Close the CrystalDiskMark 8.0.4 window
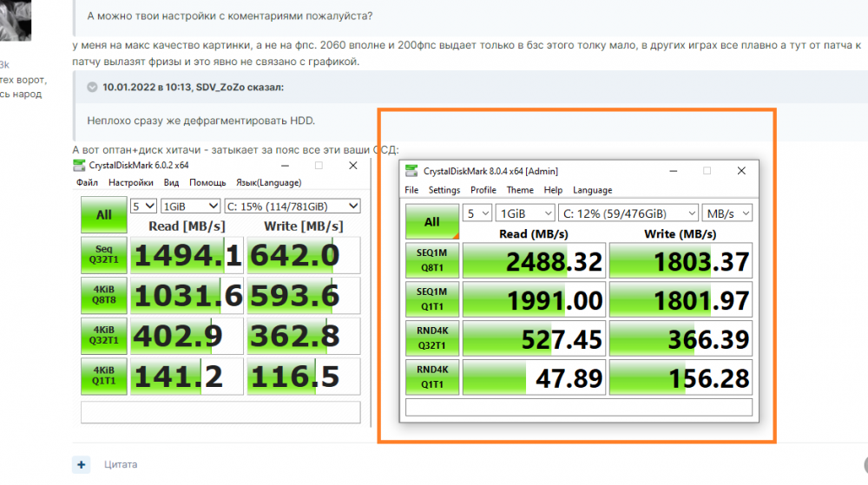Screen dimensions: 868x485 pos(741,171)
